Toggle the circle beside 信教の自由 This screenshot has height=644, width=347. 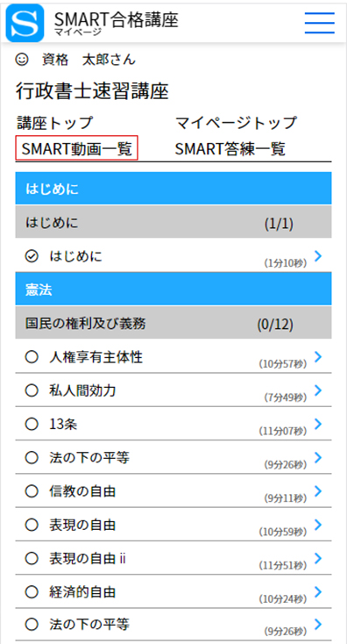coord(32,491)
